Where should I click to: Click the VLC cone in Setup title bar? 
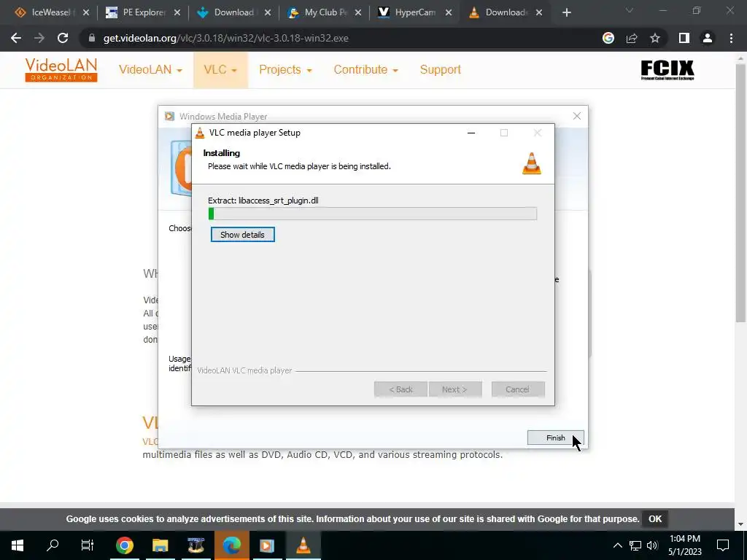(200, 133)
